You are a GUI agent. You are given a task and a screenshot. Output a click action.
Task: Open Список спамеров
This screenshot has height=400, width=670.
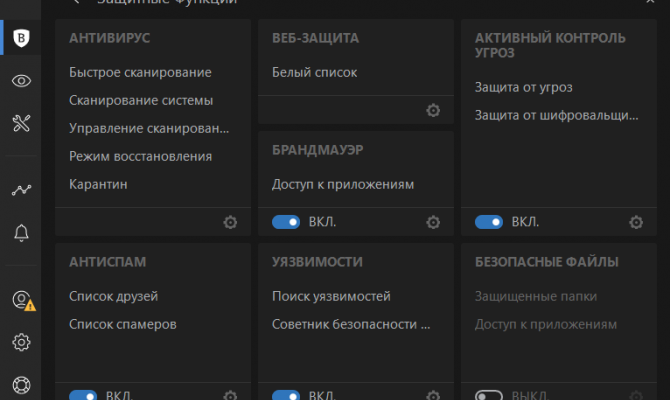point(123,324)
